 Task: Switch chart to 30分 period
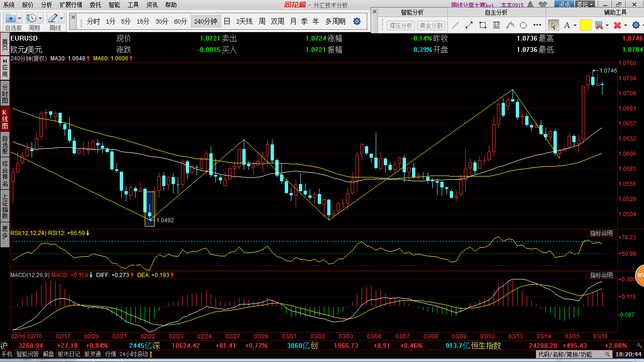click(162, 21)
